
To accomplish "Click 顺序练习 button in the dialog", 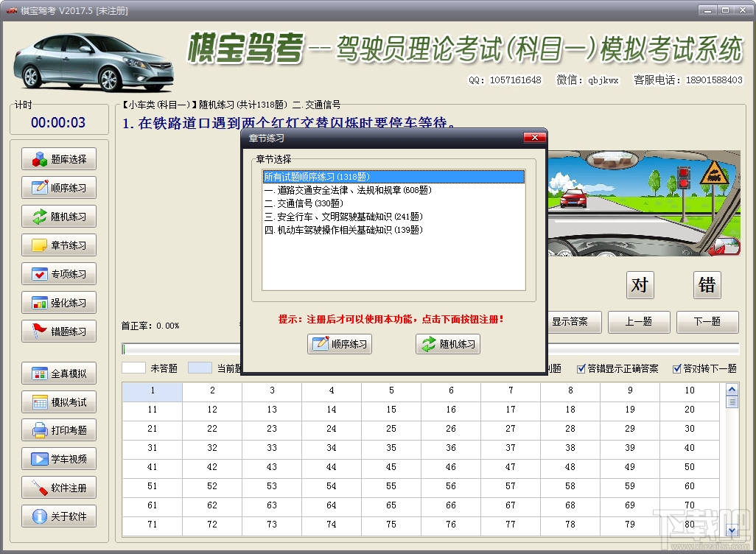I will (x=340, y=344).
